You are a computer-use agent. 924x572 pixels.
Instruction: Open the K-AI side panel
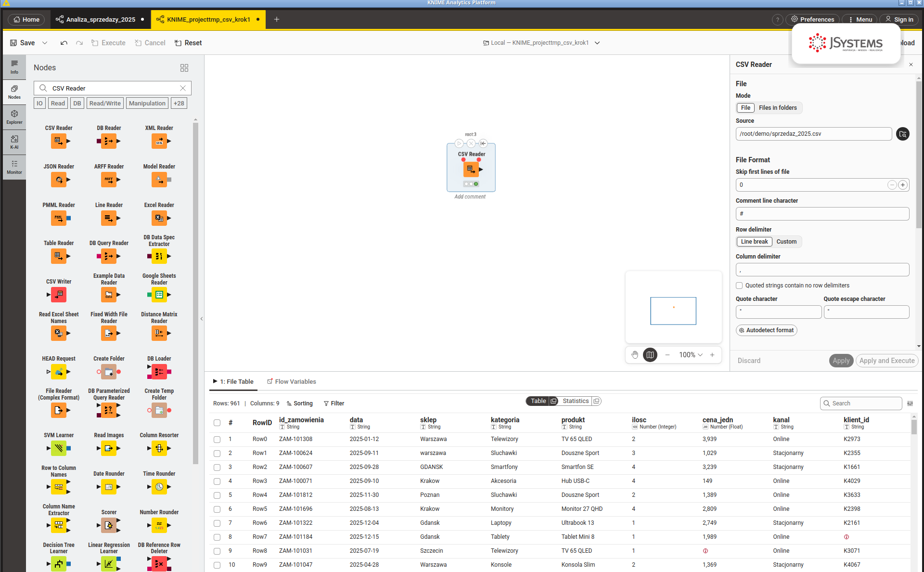click(14, 142)
